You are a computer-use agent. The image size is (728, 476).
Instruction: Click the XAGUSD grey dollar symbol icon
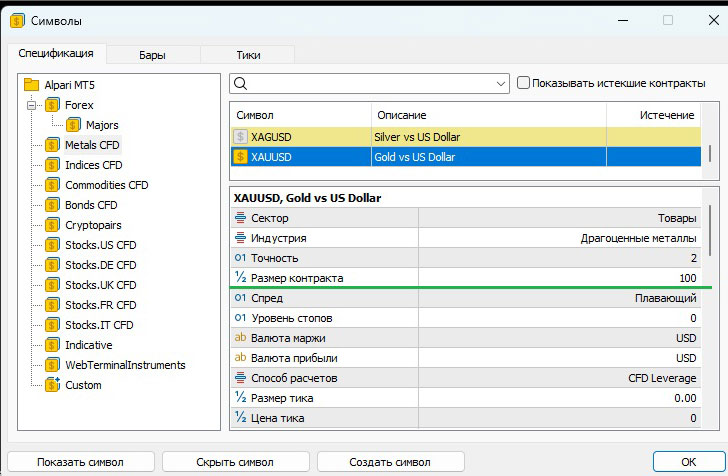point(240,137)
